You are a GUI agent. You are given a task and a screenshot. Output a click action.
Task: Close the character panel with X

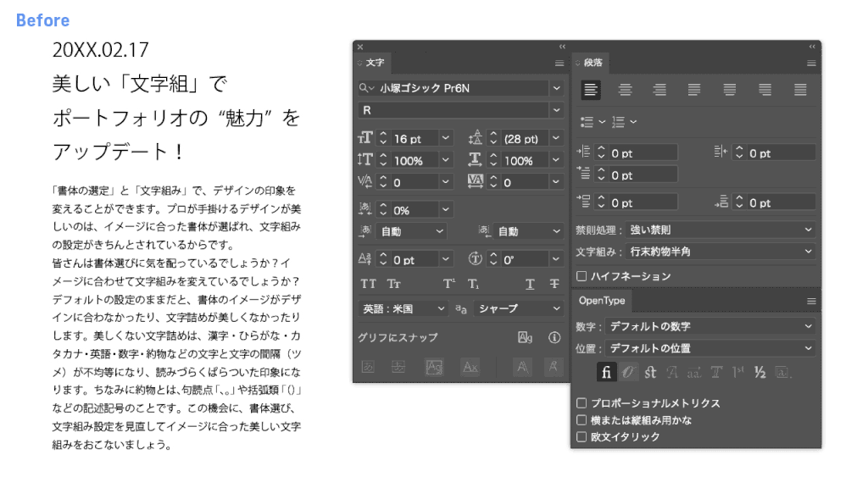360,47
